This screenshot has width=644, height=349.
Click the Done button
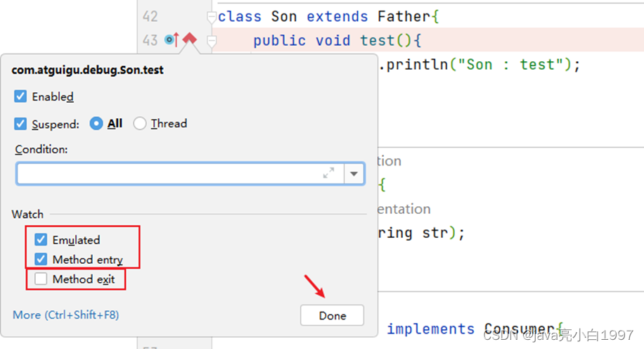pos(332,315)
